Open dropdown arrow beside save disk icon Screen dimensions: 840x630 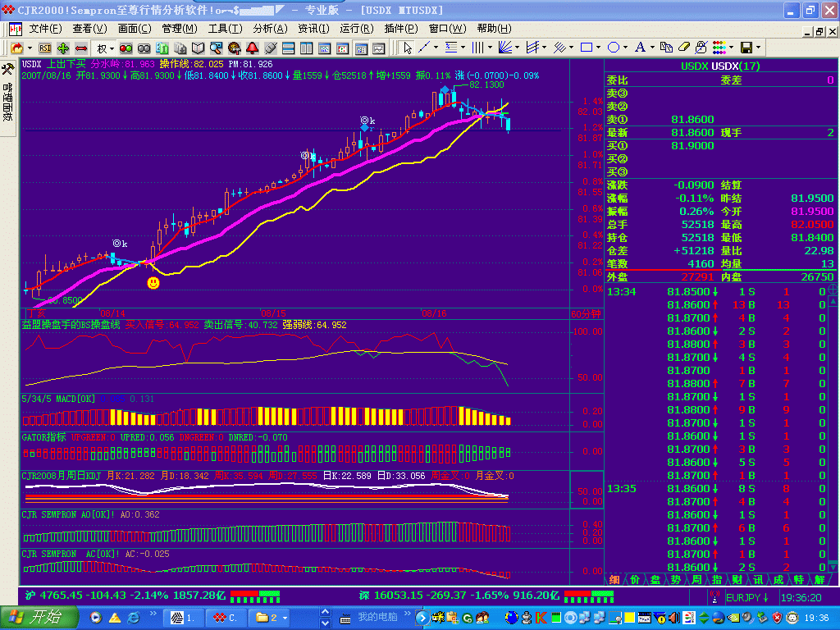click(x=758, y=48)
